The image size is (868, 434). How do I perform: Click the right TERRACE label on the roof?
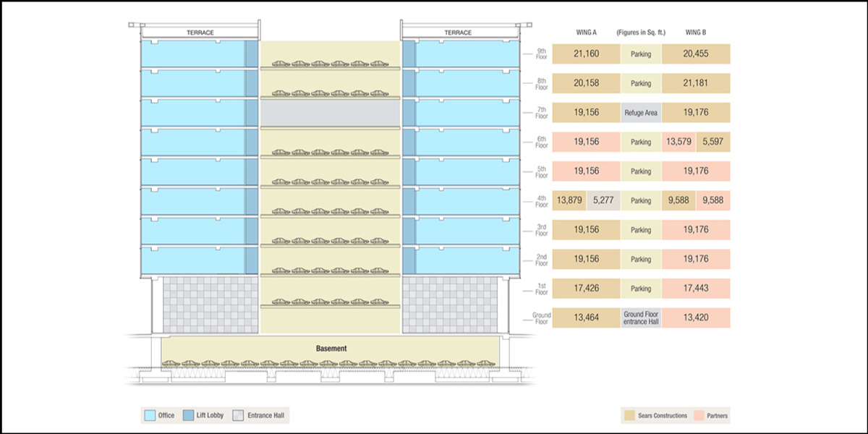click(458, 33)
